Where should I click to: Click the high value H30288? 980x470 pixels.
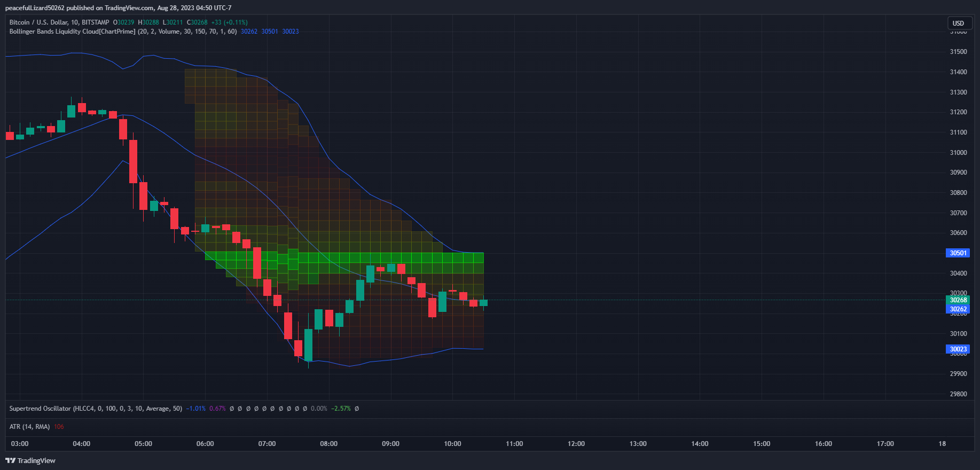pos(148,22)
